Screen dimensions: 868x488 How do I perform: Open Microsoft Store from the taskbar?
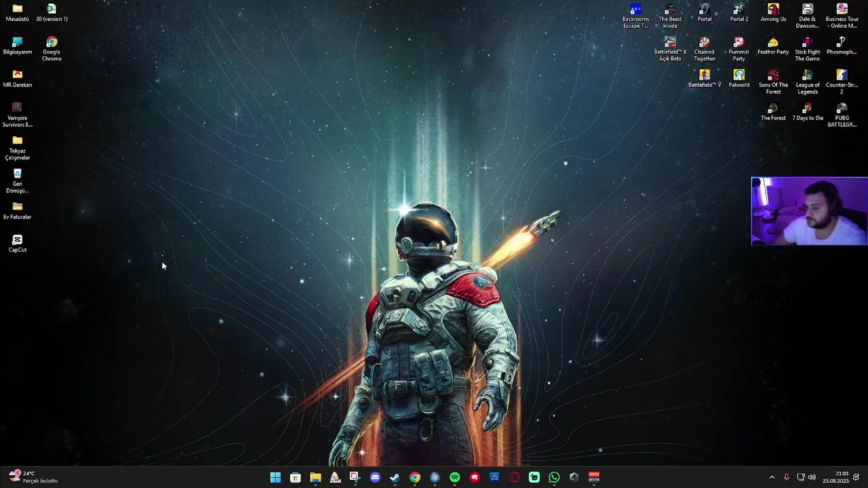click(x=295, y=477)
